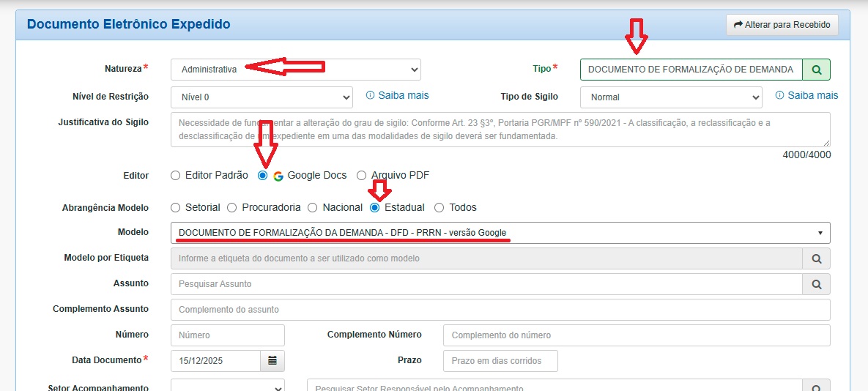Viewport: 868px width, 391px height.
Task: Open the calendar picker for Data Documento
Action: tap(272, 361)
